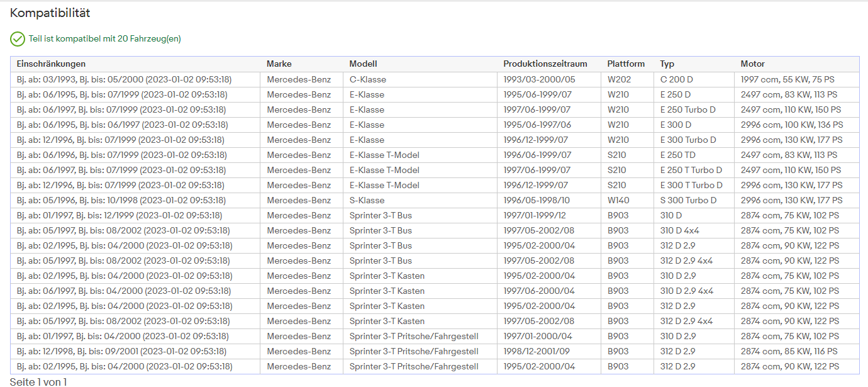
Task: Select the Plattform column header
Action: [626, 64]
